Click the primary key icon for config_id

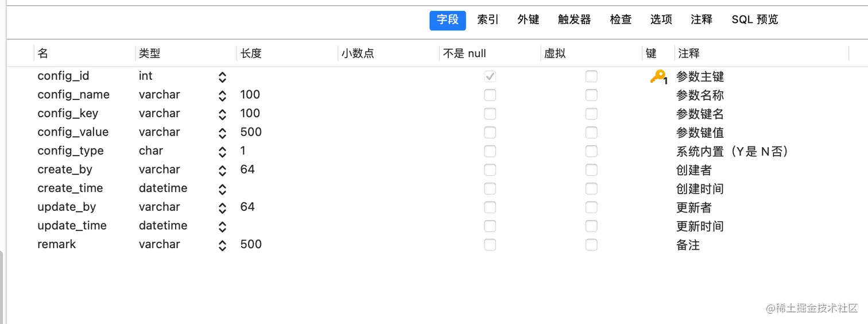657,76
